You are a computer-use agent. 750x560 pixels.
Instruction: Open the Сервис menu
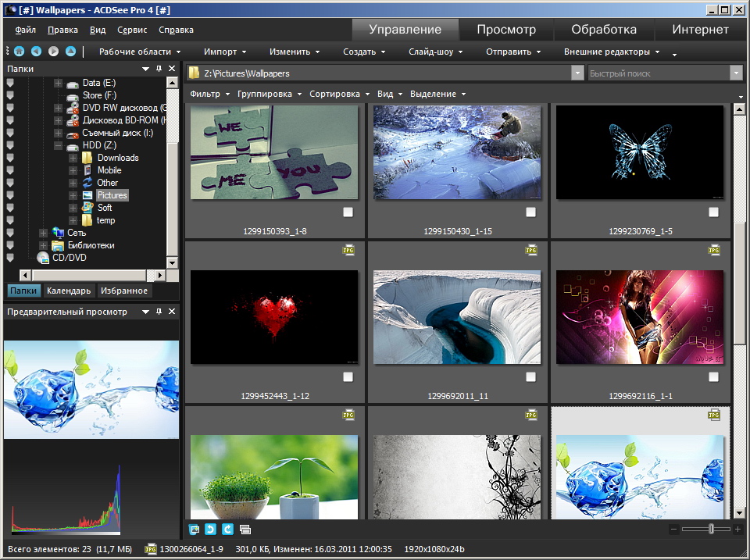point(132,30)
